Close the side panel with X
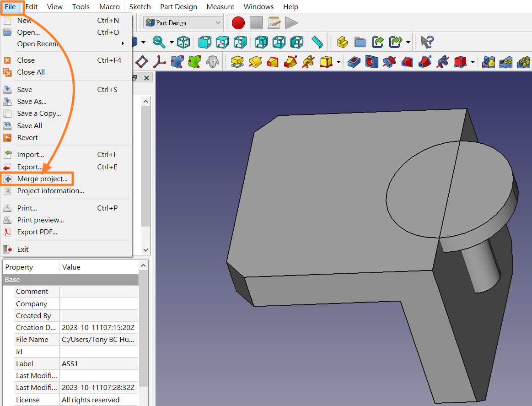 [x=146, y=78]
